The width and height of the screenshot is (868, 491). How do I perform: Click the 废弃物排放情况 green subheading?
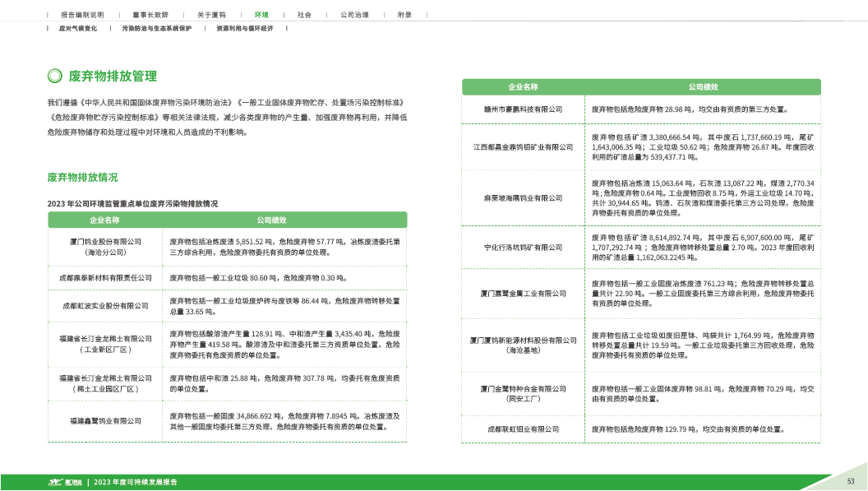click(82, 177)
